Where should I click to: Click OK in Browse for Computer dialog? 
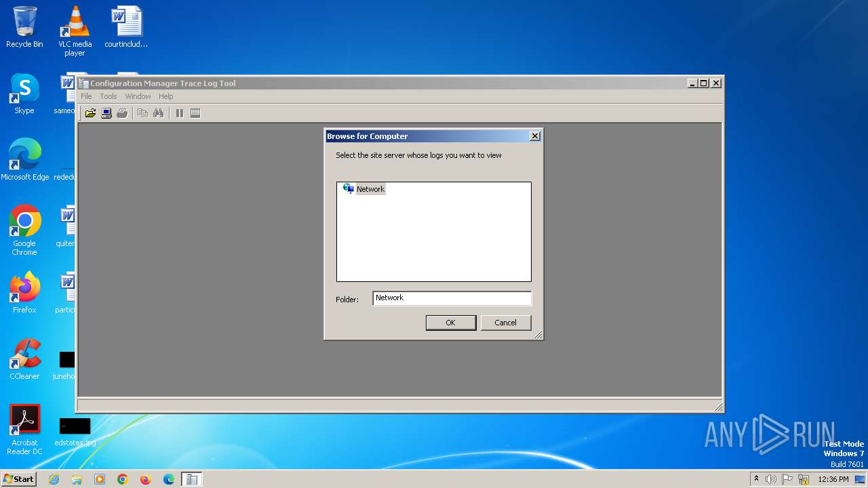coord(450,323)
